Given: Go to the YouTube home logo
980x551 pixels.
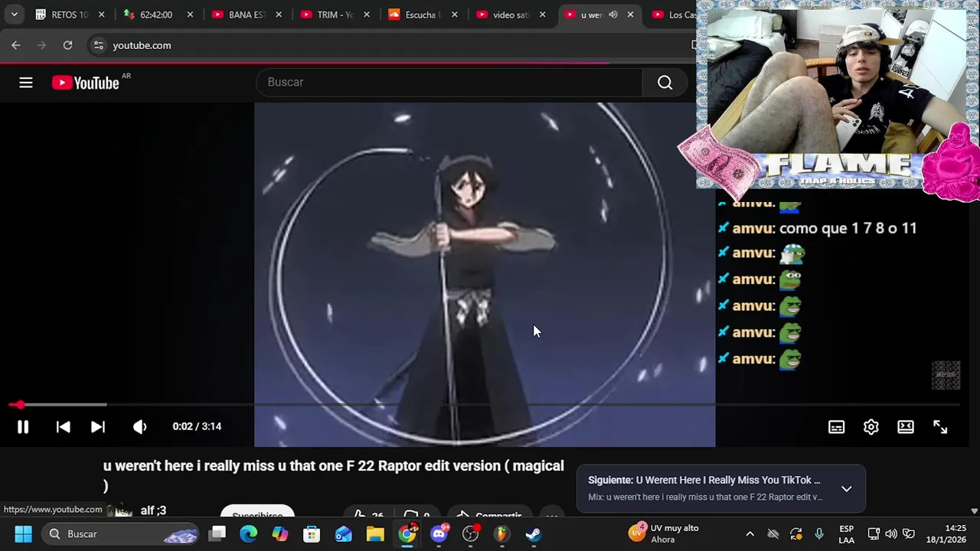Looking at the screenshot, I should (x=86, y=83).
